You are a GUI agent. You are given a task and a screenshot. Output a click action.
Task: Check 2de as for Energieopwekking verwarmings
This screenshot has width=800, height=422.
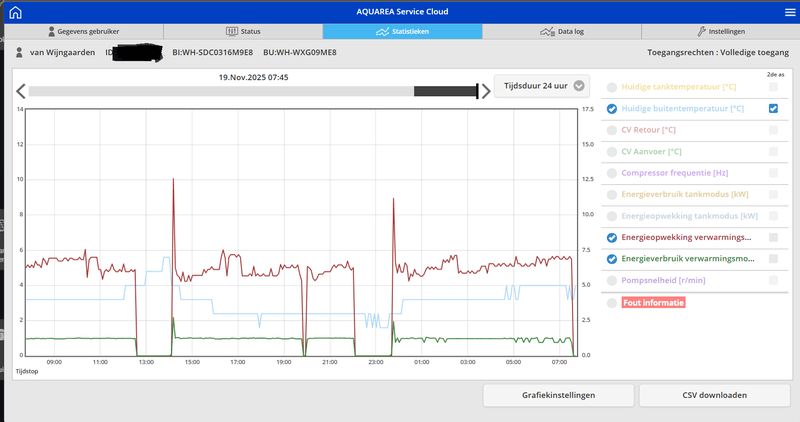[773, 237]
